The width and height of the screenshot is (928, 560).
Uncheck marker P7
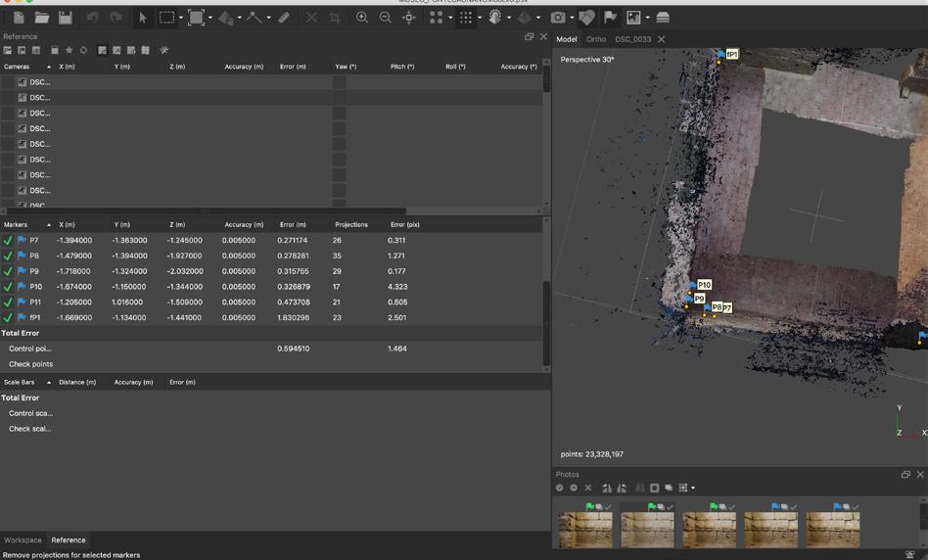click(x=8, y=240)
